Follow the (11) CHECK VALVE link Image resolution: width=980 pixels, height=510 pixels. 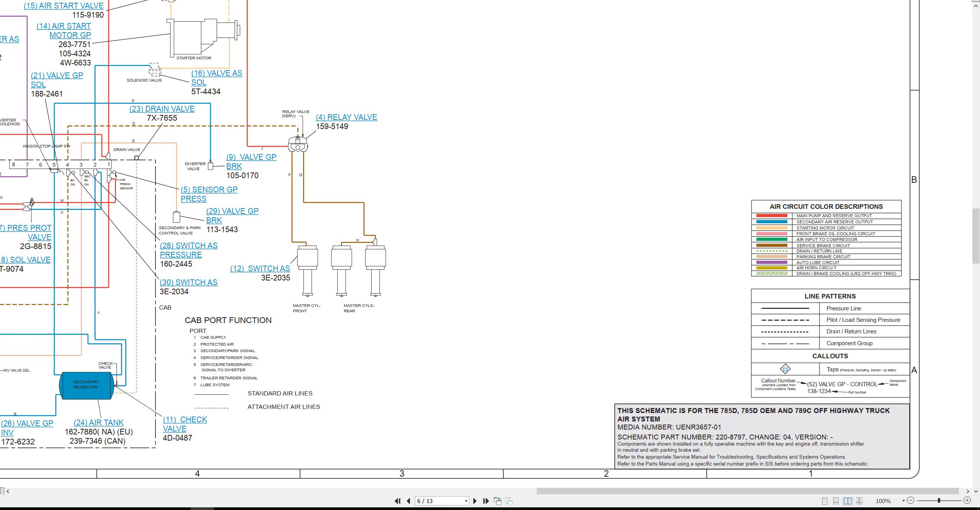click(x=185, y=424)
